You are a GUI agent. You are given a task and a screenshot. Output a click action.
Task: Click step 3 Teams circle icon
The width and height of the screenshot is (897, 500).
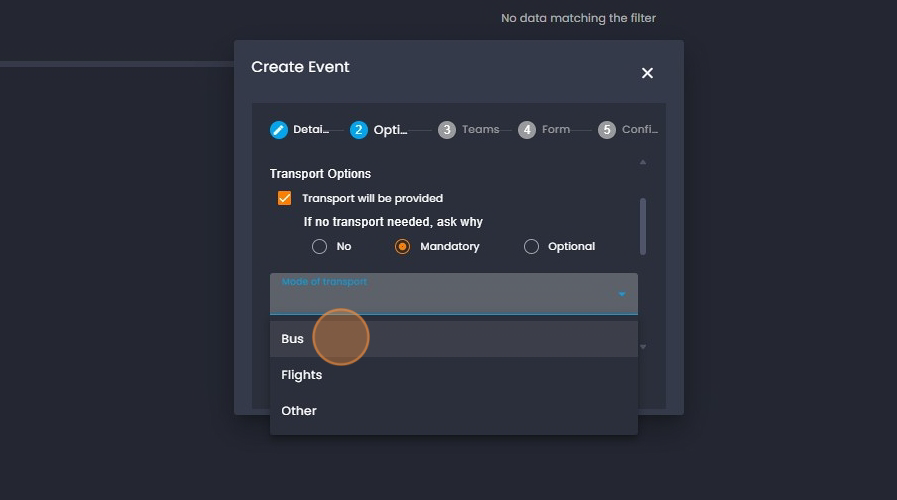tap(447, 130)
